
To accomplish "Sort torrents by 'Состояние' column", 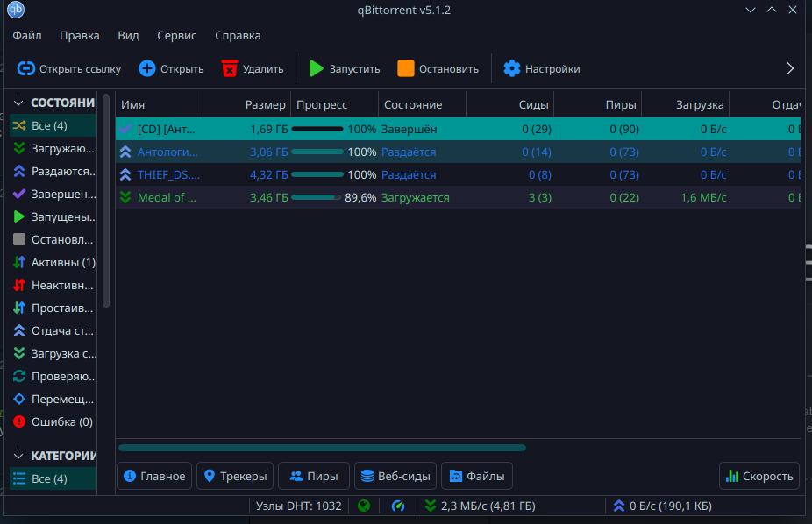I will click(x=422, y=104).
